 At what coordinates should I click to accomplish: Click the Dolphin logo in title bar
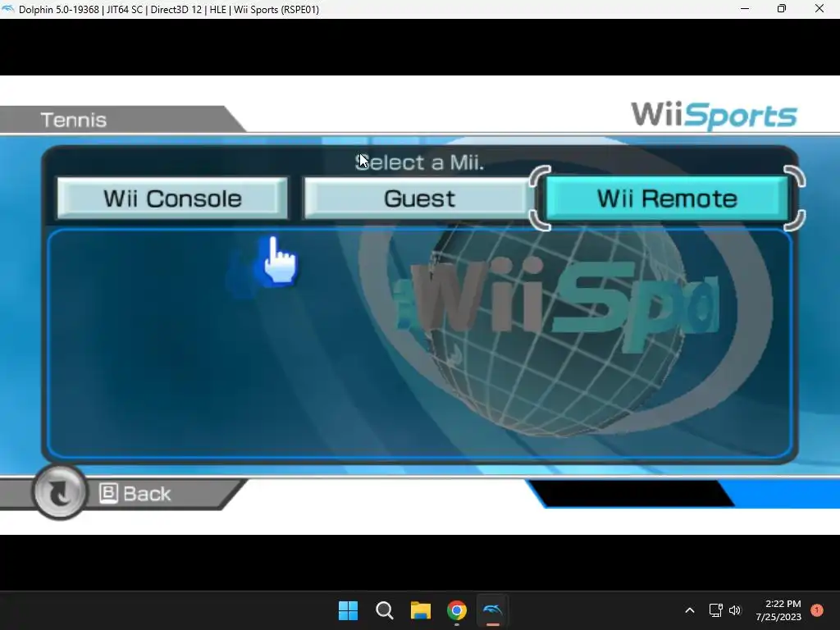(7, 9)
